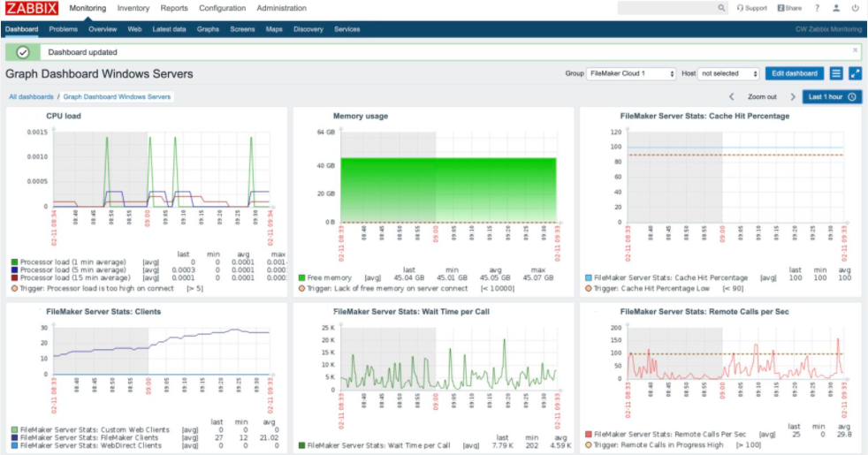
Task: Open the user profile icon
Action: click(x=836, y=8)
